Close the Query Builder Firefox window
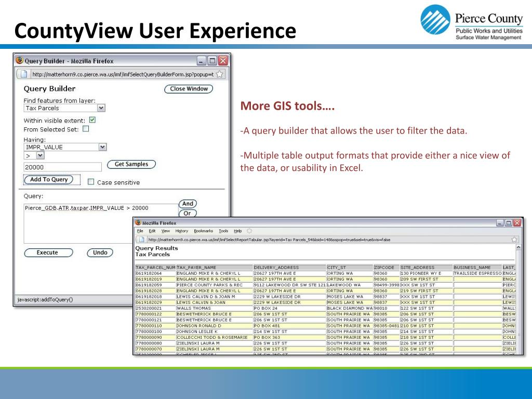The height and width of the screenshot is (399, 532). click(x=223, y=61)
